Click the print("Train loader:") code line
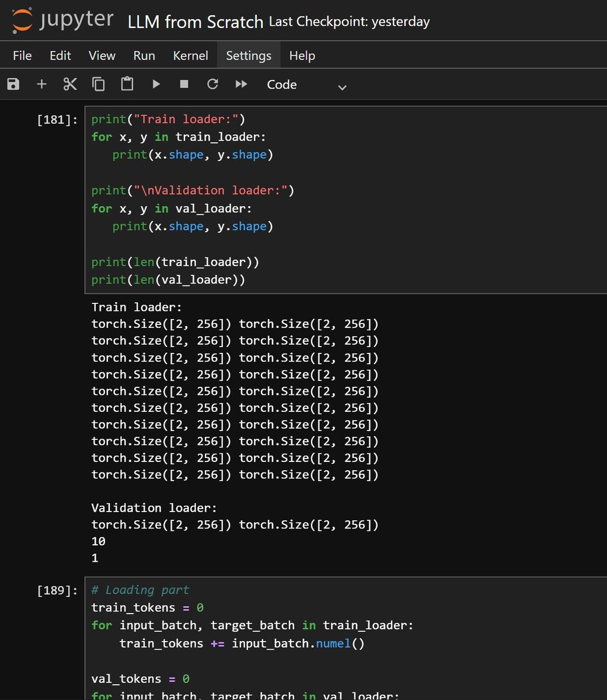 pyautogui.click(x=169, y=120)
